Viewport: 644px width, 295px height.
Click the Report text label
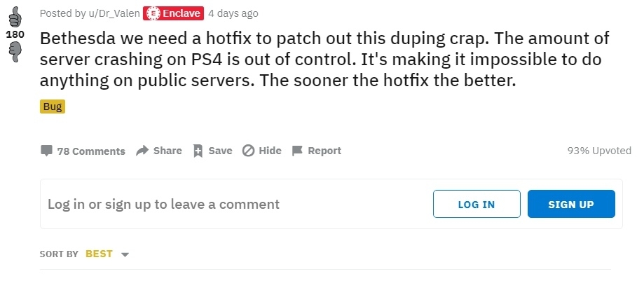click(x=324, y=151)
